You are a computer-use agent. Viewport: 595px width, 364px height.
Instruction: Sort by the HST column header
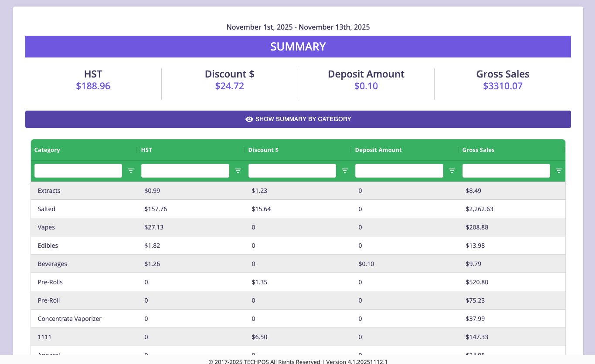click(x=147, y=150)
